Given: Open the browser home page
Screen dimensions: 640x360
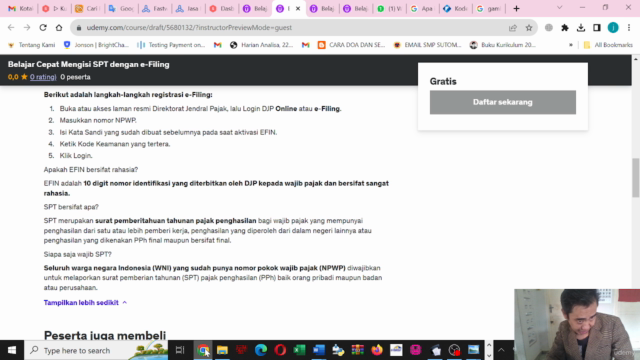Looking at the screenshot, I should (59, 28).
